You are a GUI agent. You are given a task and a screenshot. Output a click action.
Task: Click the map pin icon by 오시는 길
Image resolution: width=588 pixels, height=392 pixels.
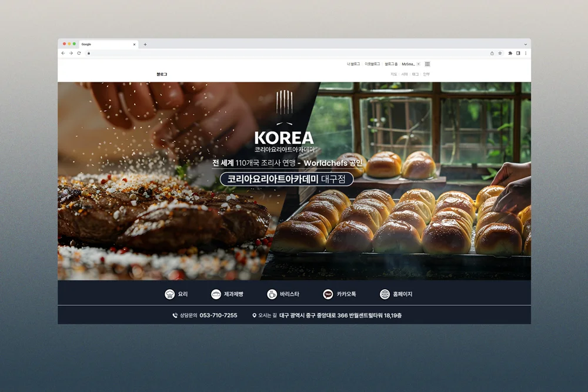(254, 316)
